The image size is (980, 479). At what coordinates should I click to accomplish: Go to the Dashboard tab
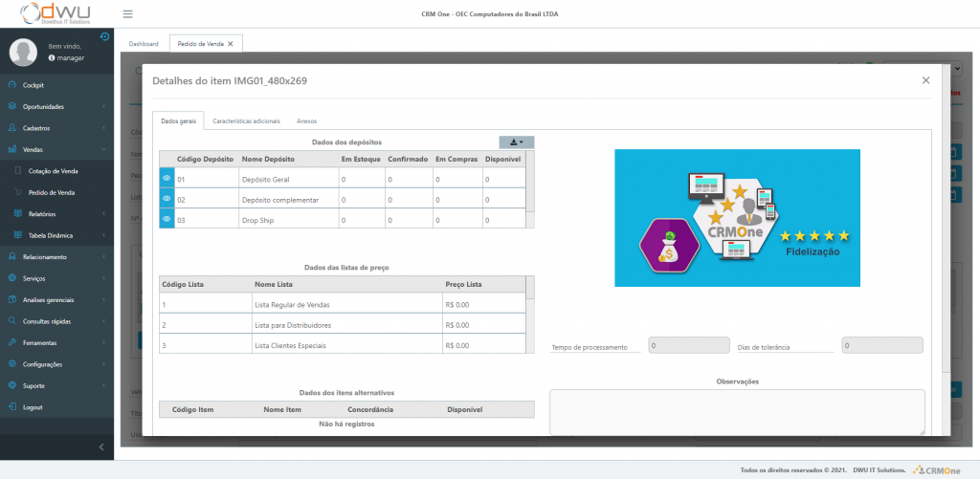pos(144,43)
